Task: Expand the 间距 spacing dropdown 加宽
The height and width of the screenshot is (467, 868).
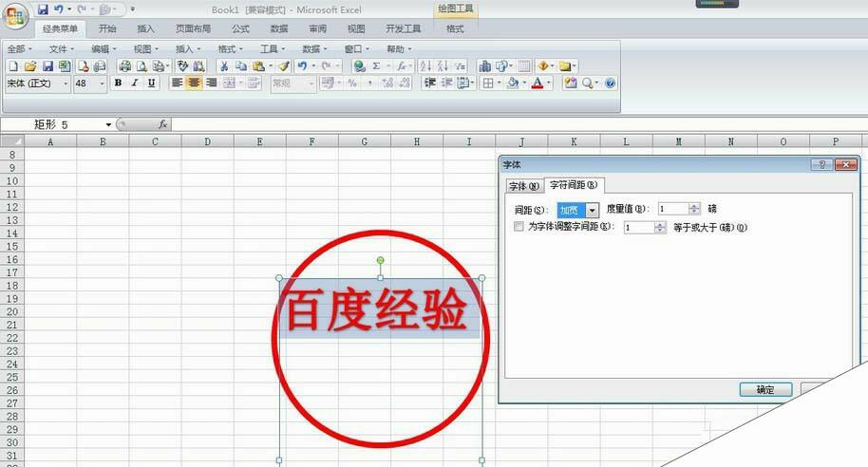Action: coord(593,211)
